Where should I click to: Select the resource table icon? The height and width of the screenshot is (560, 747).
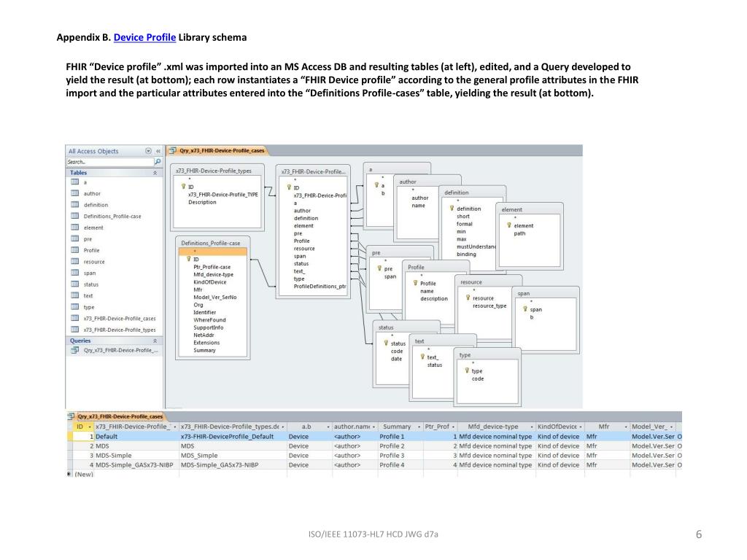pos(75,262)
